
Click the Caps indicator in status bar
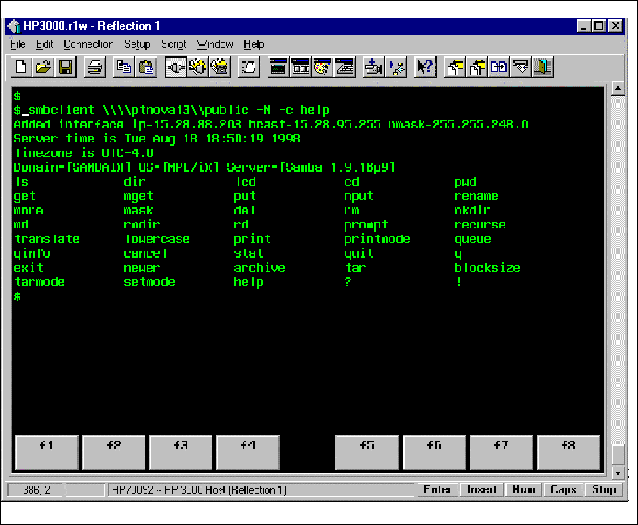tap(563, 489)
